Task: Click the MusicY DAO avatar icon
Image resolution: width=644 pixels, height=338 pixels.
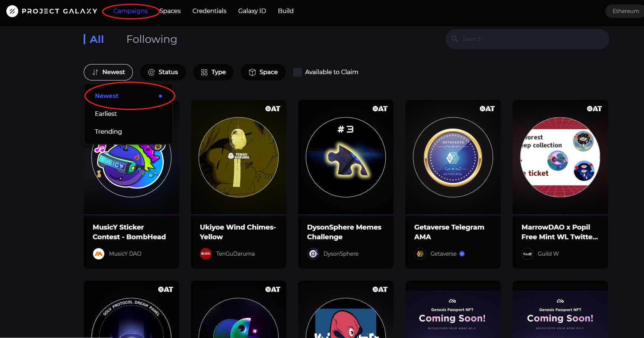Action: coord(99,254)
